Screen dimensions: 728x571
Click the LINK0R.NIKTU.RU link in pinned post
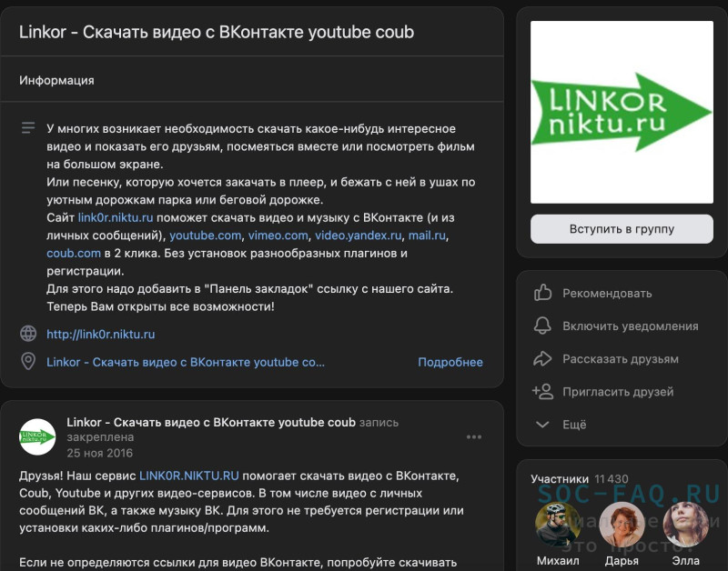click(x=189, y=476)
